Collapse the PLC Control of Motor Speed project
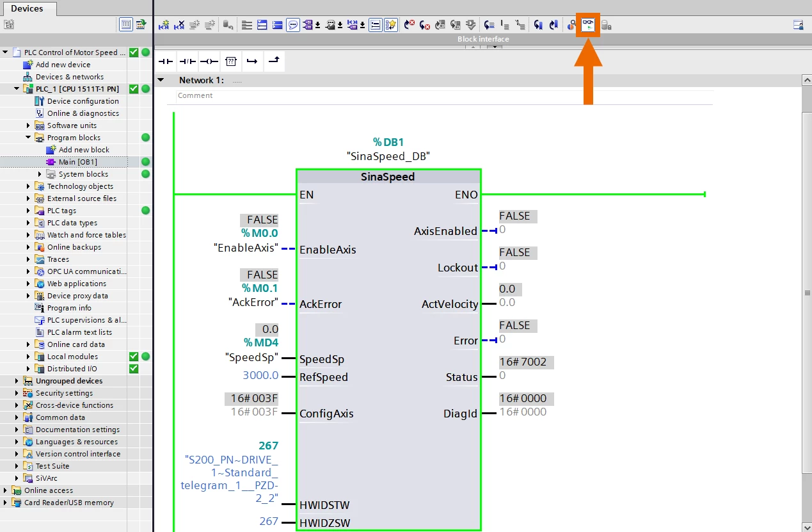 [5, 52]
